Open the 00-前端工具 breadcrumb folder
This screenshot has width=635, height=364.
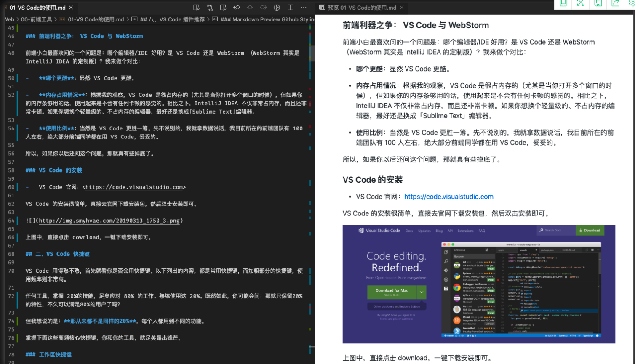point(37,19)
